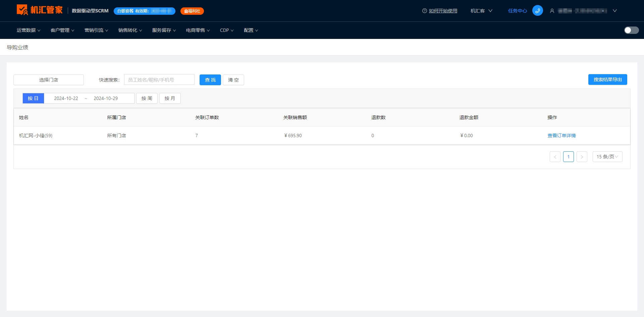This screenshot has height=317, width=644.
Task: Open the 配置 menu
Action: pyautogui.click(x=251, y=30)
